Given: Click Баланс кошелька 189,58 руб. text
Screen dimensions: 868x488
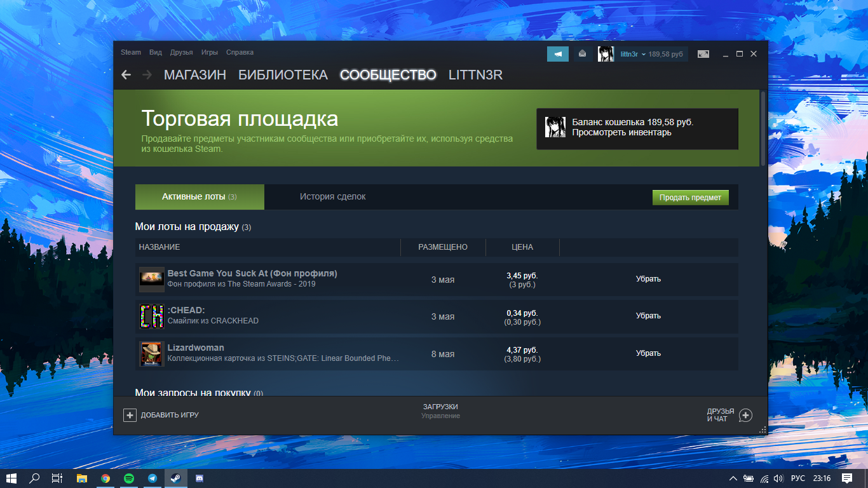Looking at the screenshot, I should point(632,122).
